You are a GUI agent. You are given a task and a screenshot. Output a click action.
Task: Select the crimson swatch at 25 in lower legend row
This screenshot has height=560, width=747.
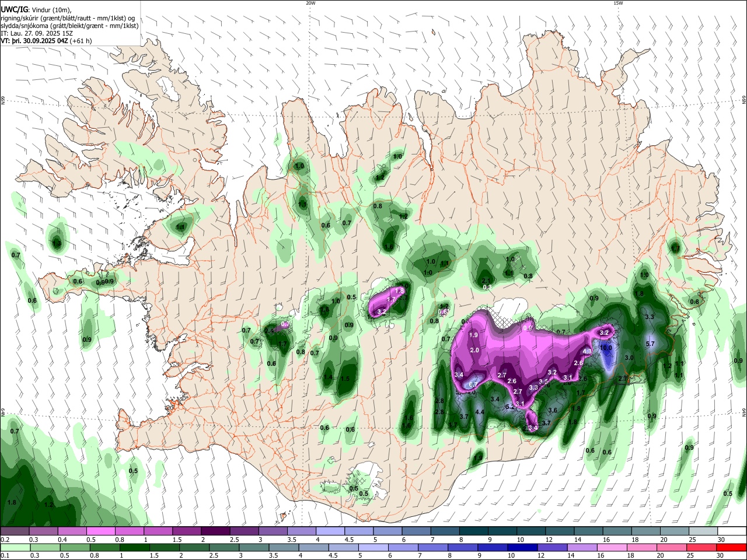point(701,547)
